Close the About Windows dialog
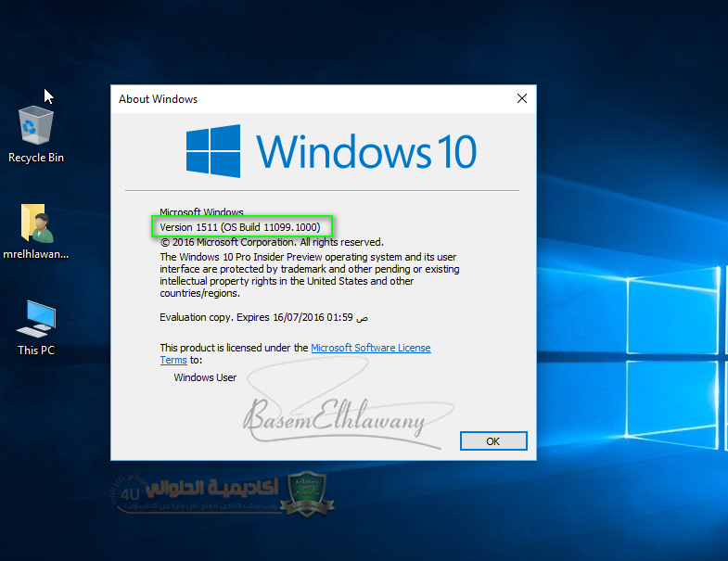Screen dimensions: 728x561 click(522, 98)
